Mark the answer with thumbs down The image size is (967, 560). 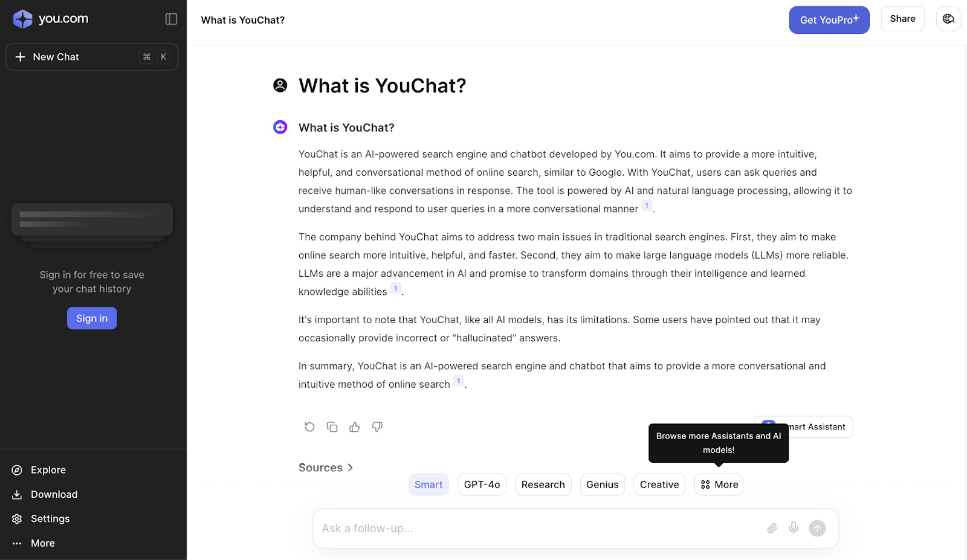(x=377, y=427)
